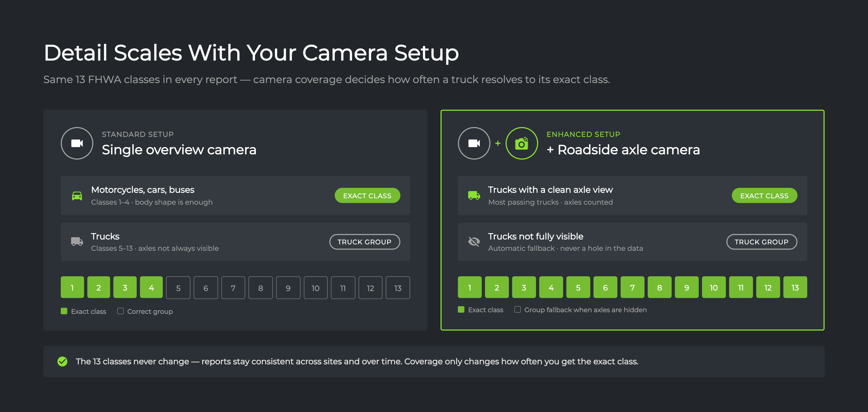
Task: Select green class 8 tile in Enhanced Setup
Action: click(x=659, y=287)
